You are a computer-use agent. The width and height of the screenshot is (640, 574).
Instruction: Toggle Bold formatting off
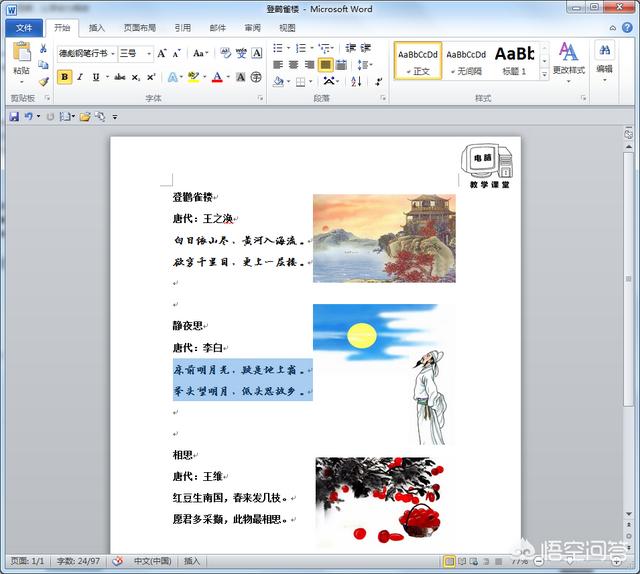pyautogui.click(x=64, y=77)
